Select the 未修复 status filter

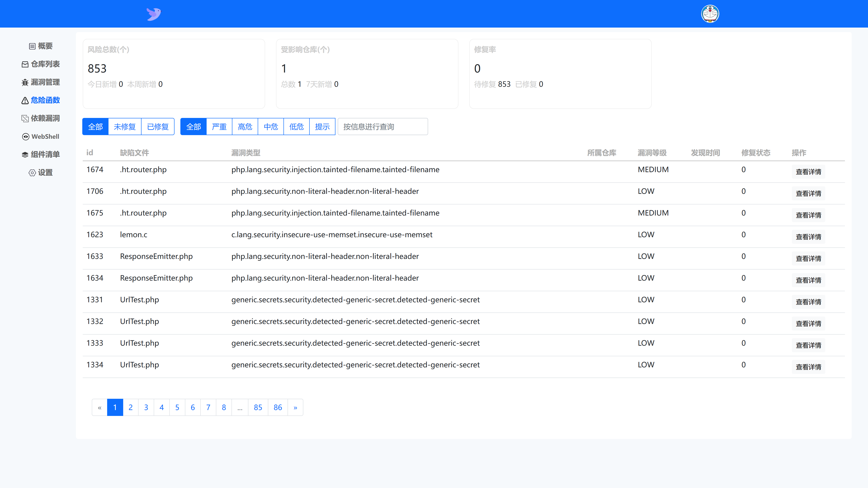125,127
